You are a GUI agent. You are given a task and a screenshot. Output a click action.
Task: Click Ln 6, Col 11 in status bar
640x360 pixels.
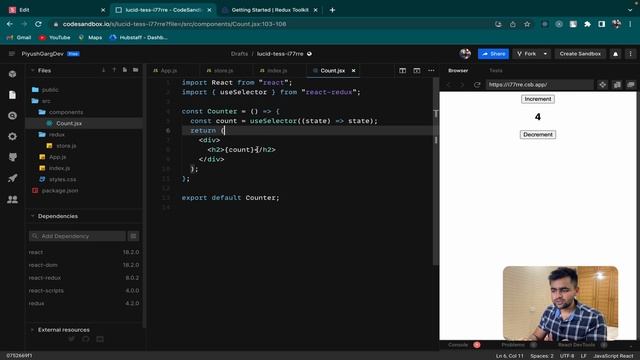[509, 356]
